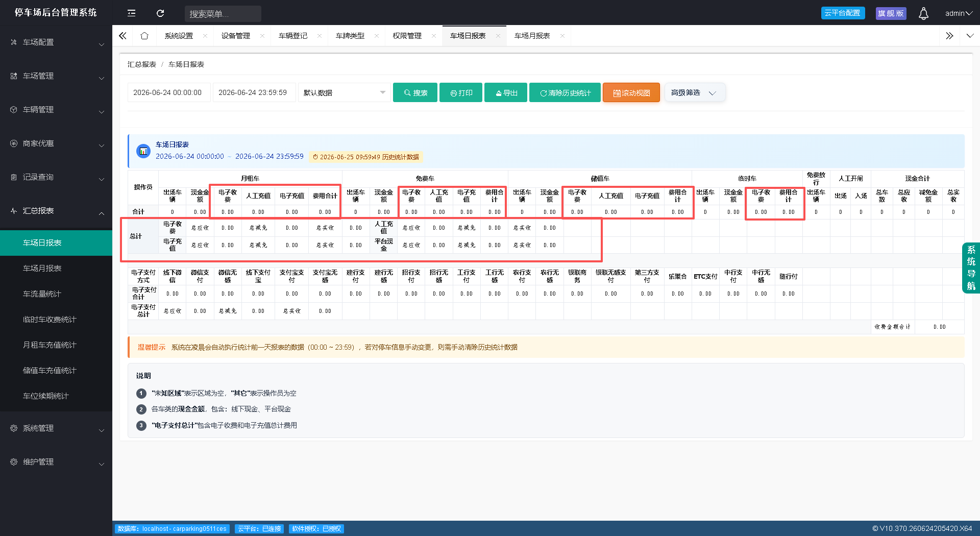The width and height of the screenshot is (980, 536).
Task: Go to the home tab icon
Action: (144, 36)
